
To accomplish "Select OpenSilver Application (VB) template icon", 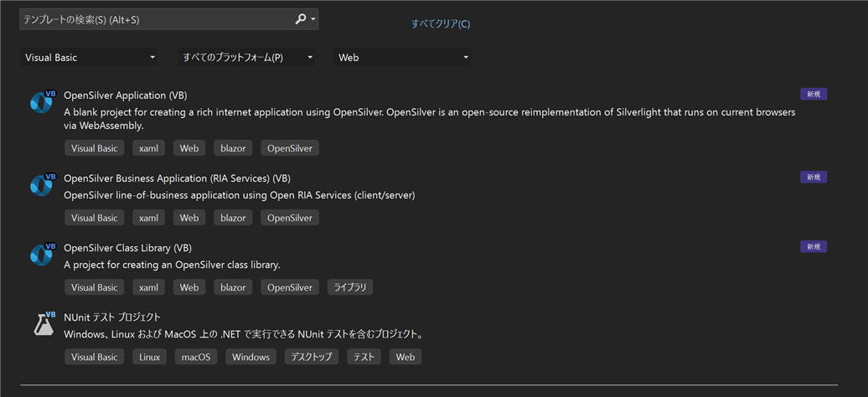I will pyautogui.click(x=44, y=101).
